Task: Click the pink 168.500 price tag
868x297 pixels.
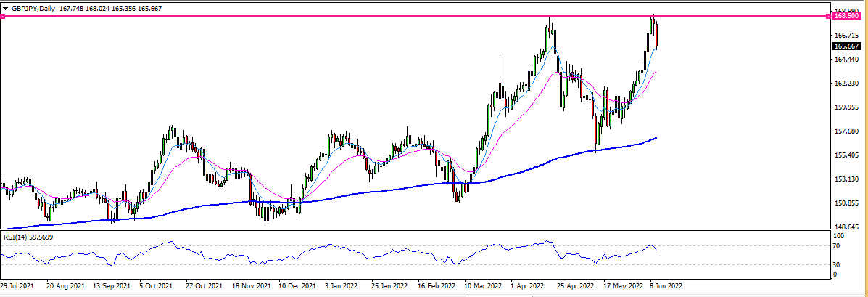Action: coord(846,17)
